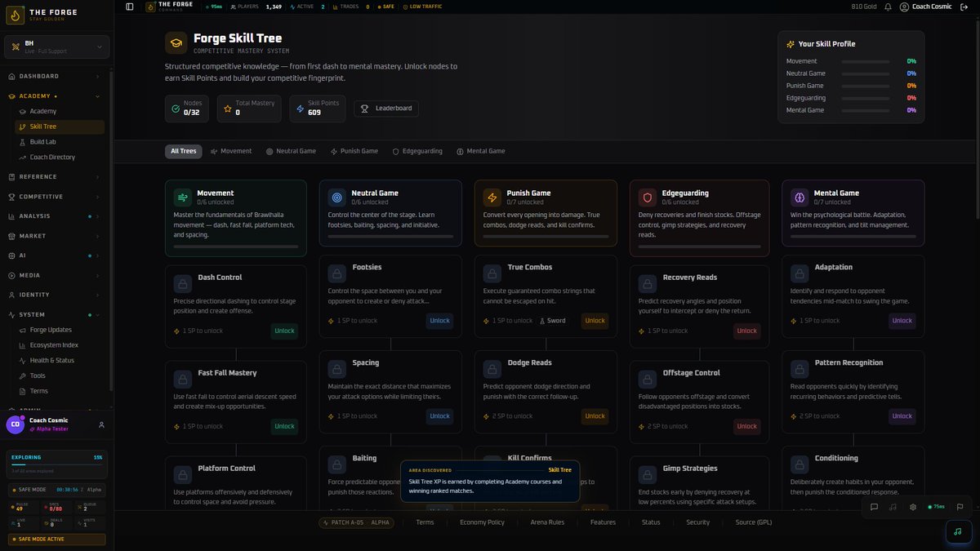Open Health & Status in sidebar

point(60,360)
